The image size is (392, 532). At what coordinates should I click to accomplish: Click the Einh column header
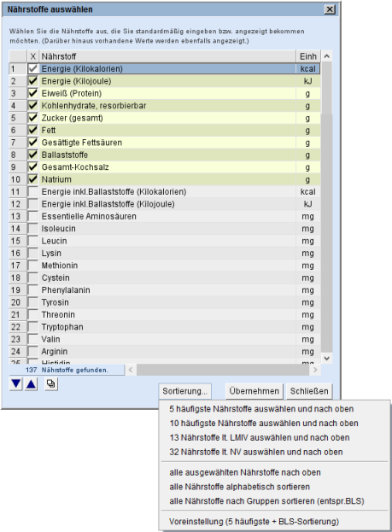click(308, 56)
